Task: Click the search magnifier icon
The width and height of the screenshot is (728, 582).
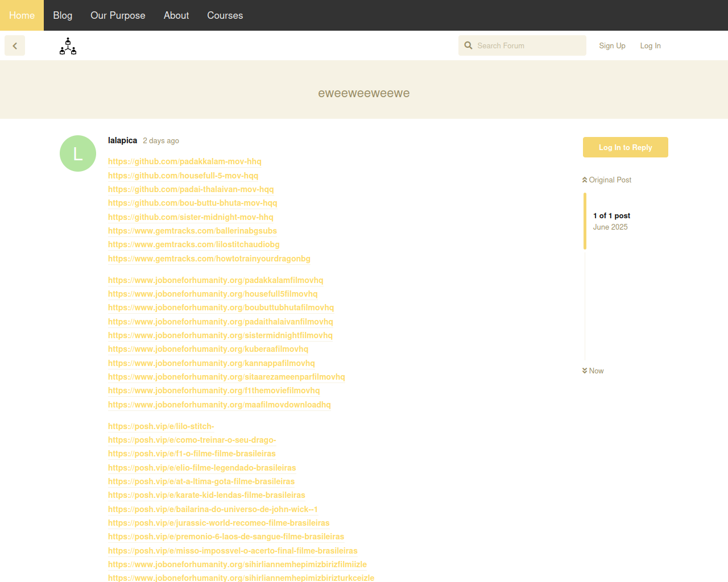Action: 468,45
